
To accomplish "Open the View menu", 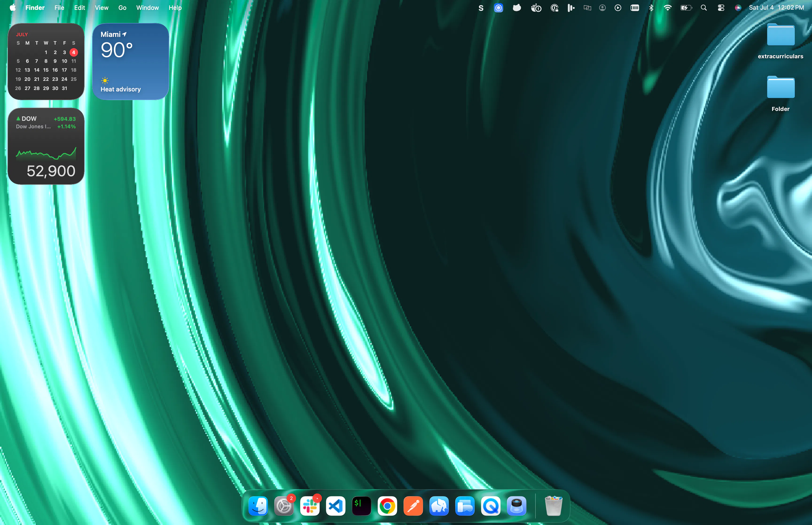I will click(x=101, y=8).
